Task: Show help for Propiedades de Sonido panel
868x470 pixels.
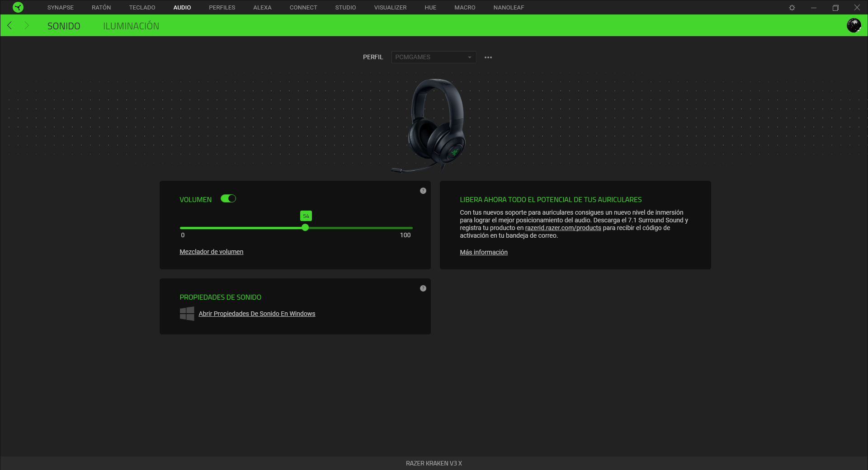Action: pos(423,288)
